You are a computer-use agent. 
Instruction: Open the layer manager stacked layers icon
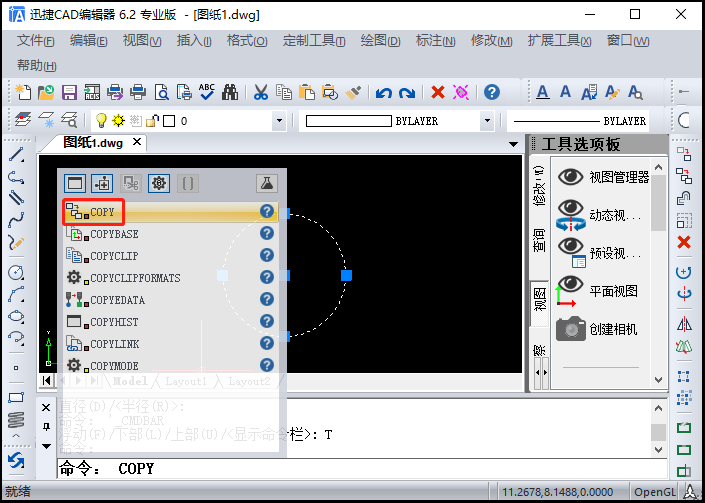tap(23, 120)
